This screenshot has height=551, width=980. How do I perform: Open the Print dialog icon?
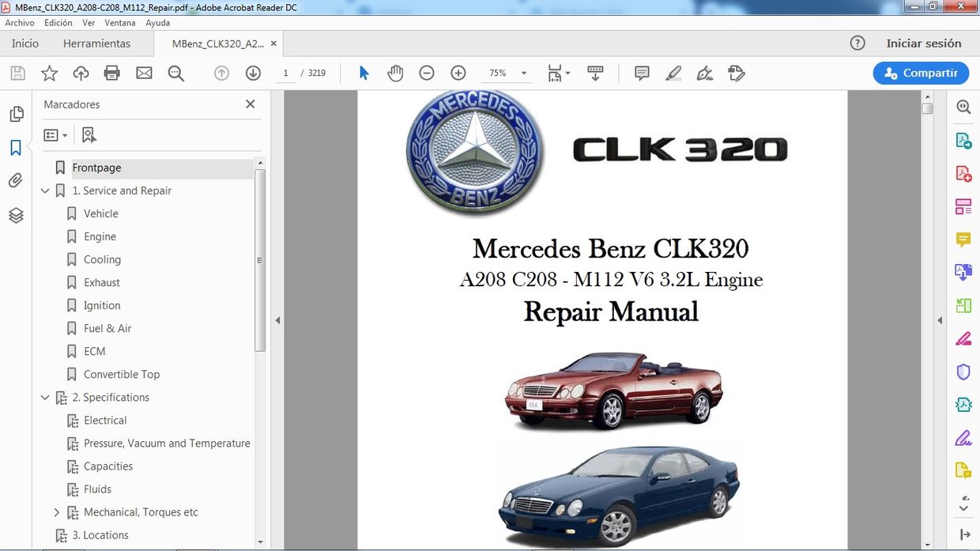111,73
